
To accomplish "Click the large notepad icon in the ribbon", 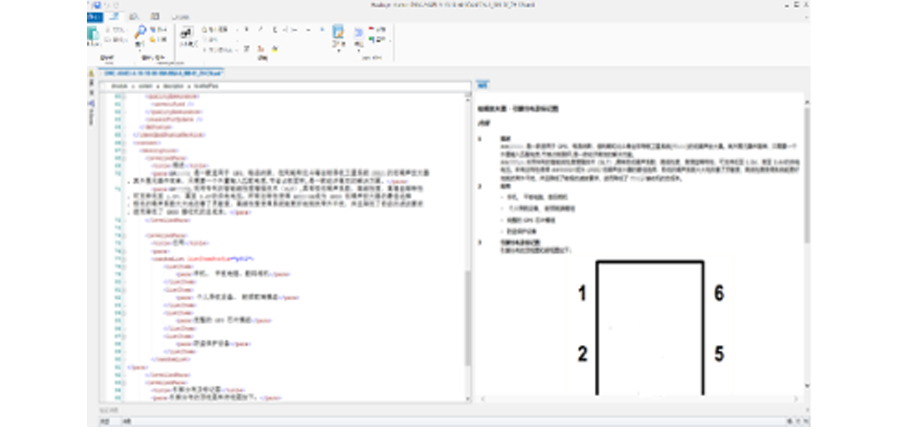I will pyautogui.click(x=339, y=34).
